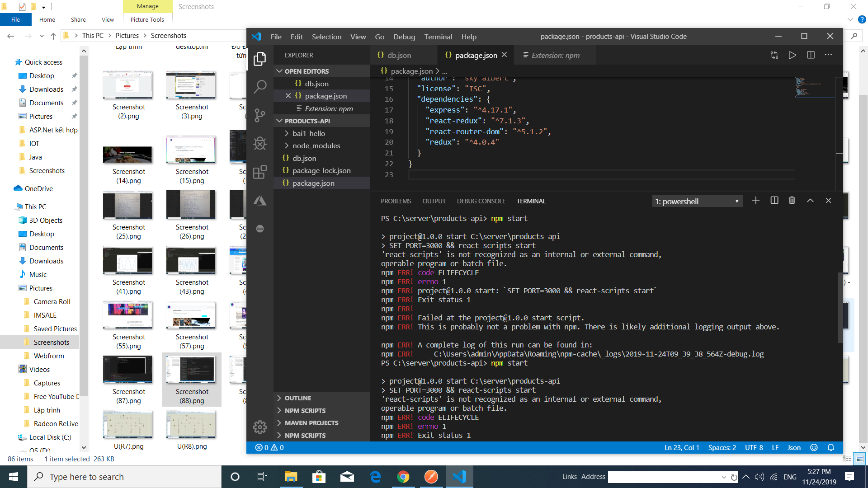Click the taskbar search box
This screenshot has height=488, width=868.
click(124, 477)
